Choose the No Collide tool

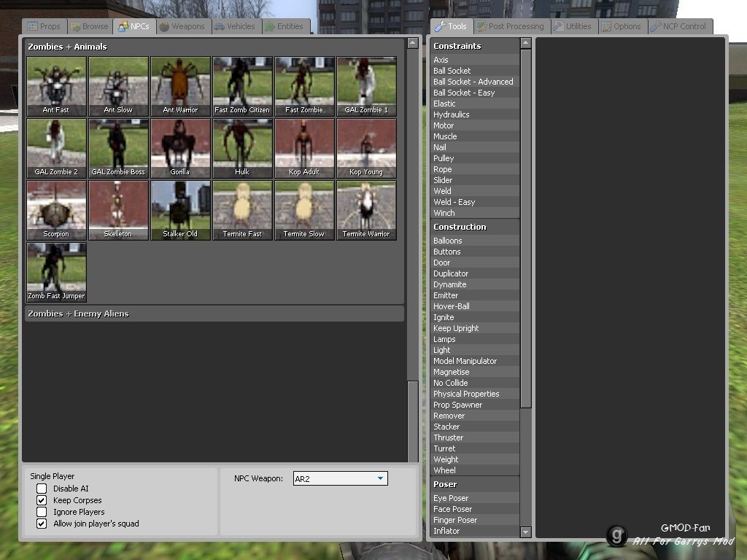[x=474, y=383]
